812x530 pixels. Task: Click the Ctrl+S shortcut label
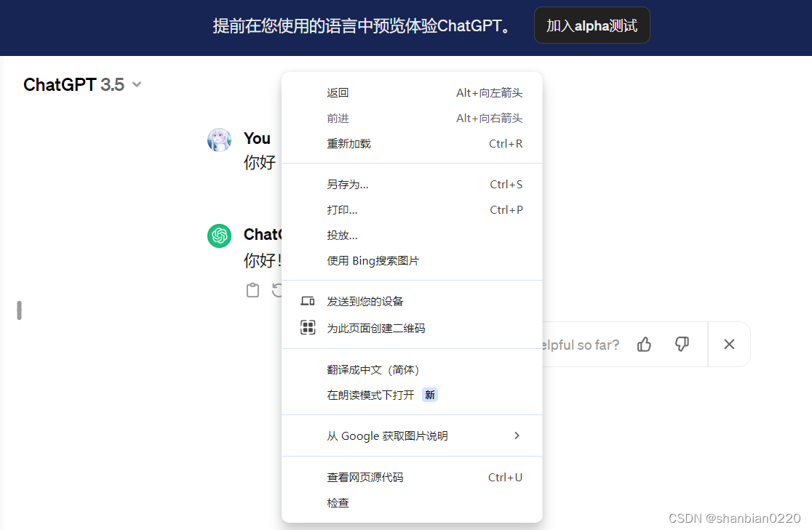click(x=506, y=185)
